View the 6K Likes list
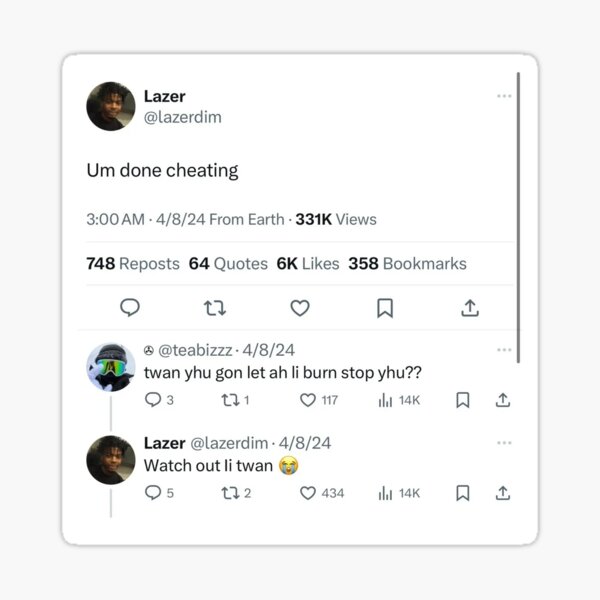The width and height of the screenshot is (600, 600). point(308,264)
